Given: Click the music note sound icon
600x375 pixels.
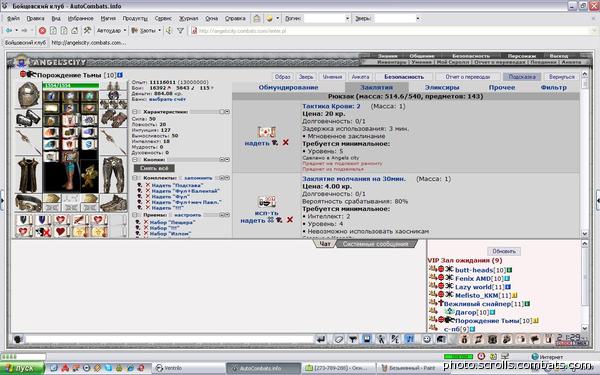Looking at the screenshot, I should tap(409, 339).
